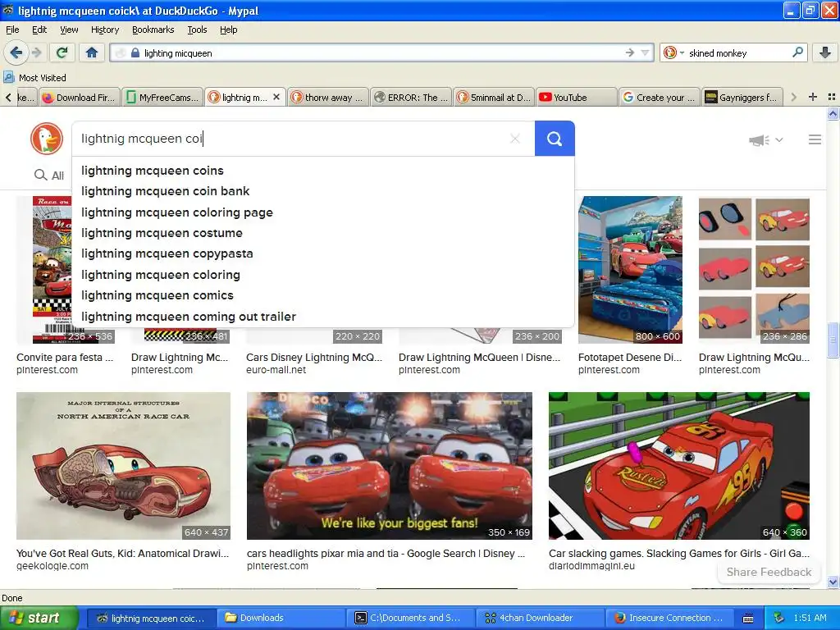Click the blue search magnifier button

[x=555, y=139]
